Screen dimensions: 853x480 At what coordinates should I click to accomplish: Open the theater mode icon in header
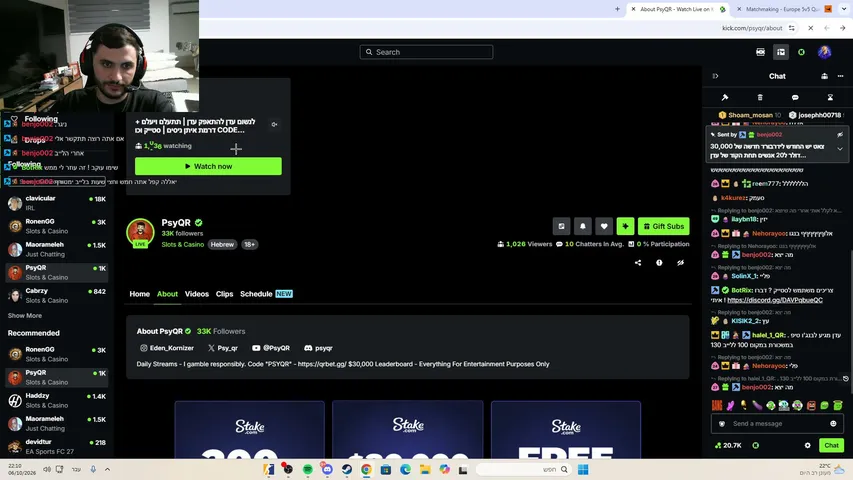[760, 52]
